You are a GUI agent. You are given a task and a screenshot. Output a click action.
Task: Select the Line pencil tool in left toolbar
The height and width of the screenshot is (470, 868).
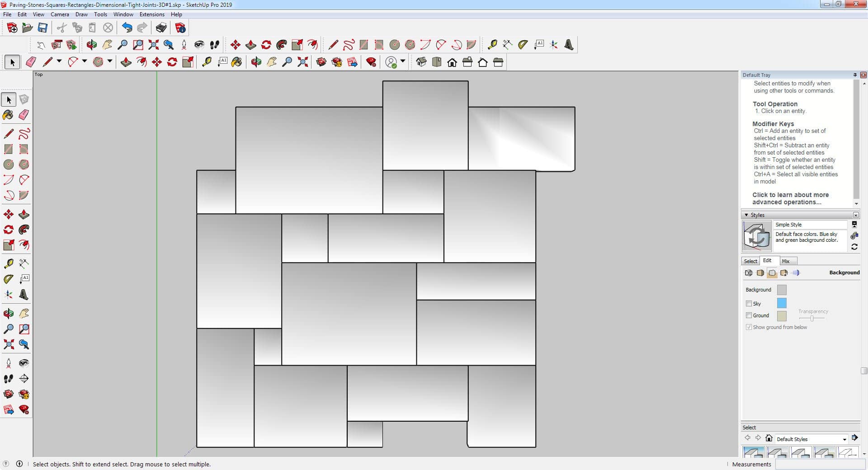8,134
